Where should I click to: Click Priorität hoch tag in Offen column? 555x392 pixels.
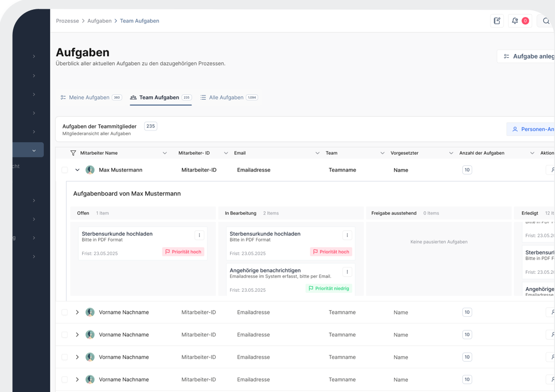coord(183,252)
